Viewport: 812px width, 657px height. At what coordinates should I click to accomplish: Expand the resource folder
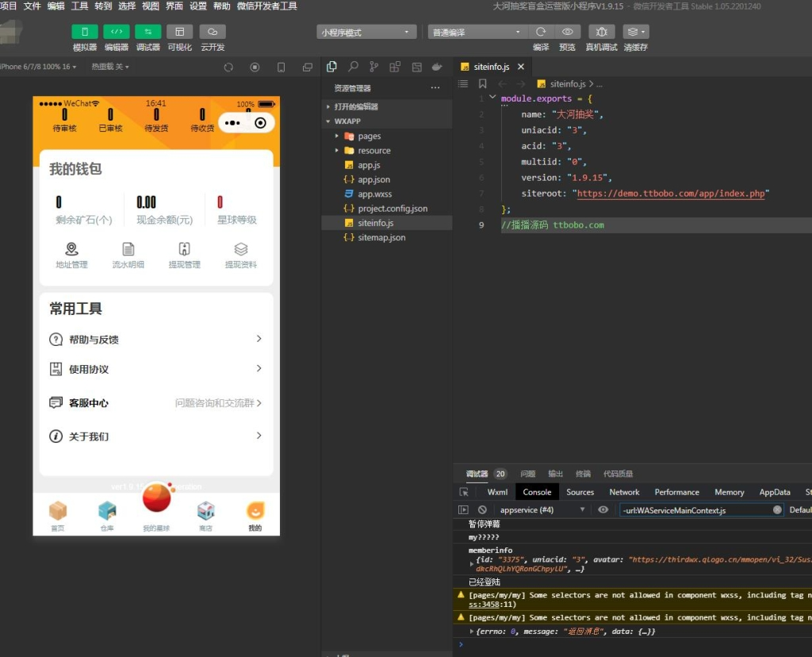point(387,151)
